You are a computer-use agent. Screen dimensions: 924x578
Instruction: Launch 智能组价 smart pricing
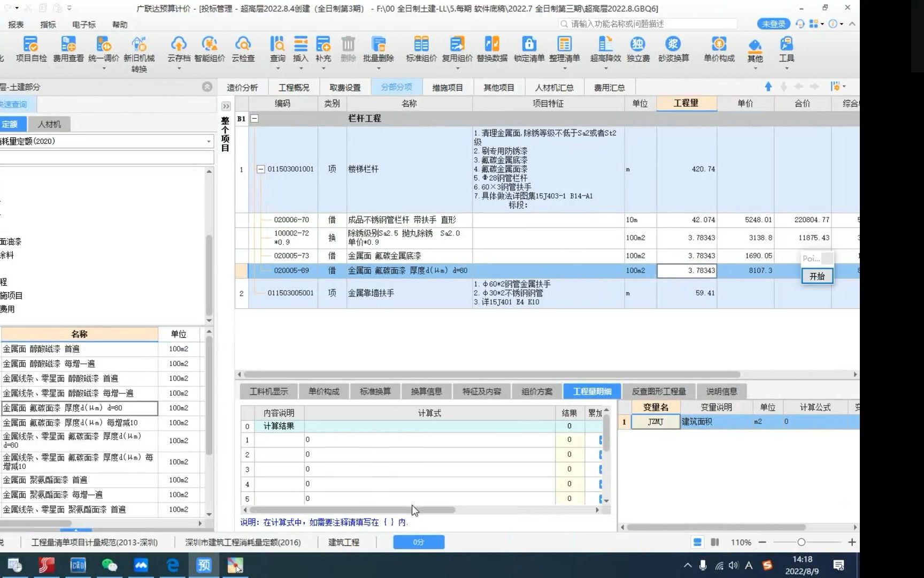coord(210,51)
